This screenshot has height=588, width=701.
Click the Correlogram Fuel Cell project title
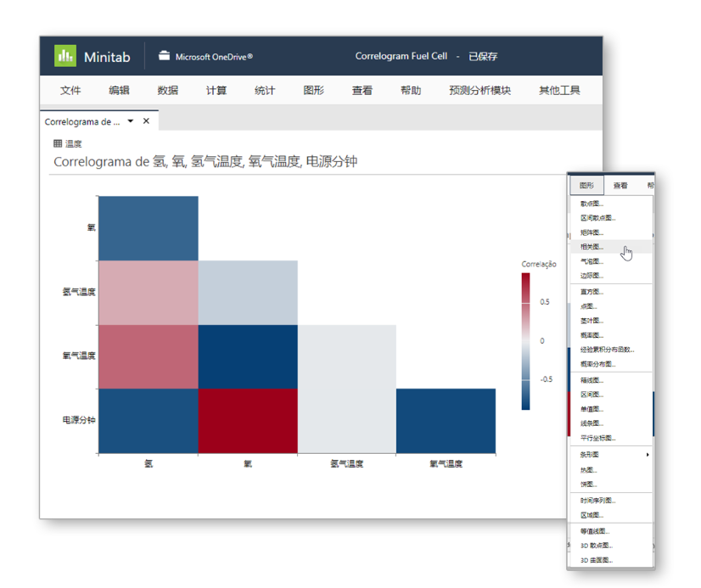(x=401, y=57)
